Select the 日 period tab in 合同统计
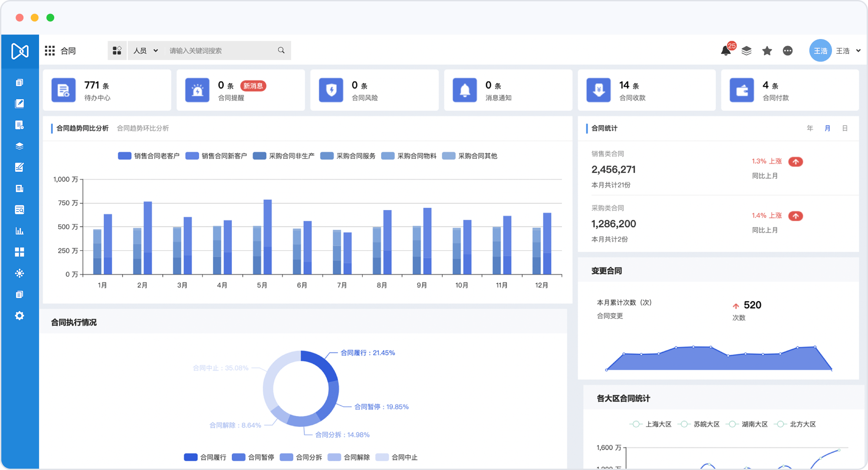 845,128
